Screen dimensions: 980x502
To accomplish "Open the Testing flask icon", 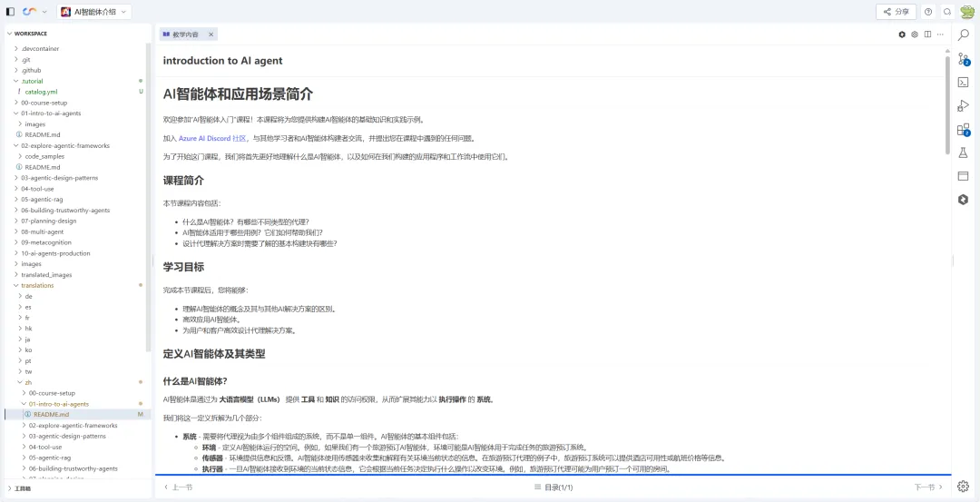I will tap(963, 153).
